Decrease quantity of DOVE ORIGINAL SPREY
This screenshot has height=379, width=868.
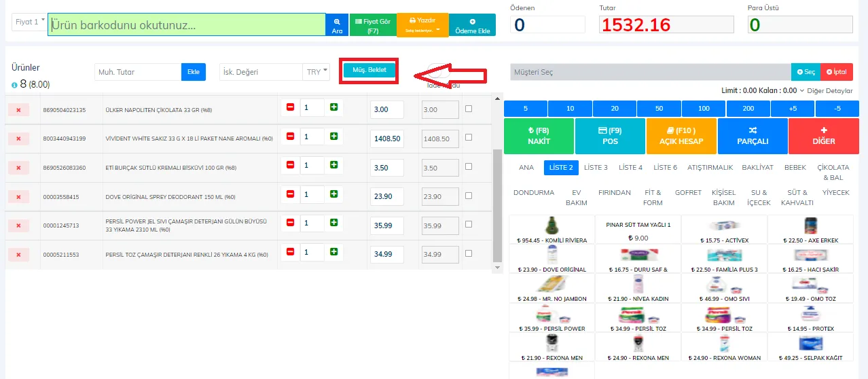tap(291, 194)
